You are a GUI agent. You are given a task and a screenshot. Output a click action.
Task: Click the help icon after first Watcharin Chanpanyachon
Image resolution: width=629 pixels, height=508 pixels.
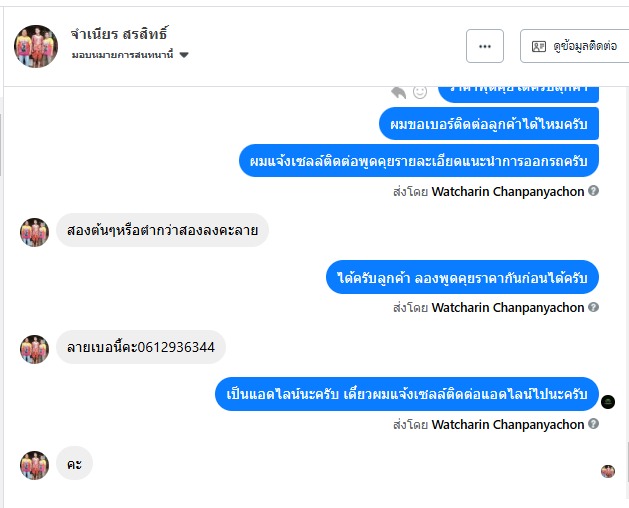pyautogui.click(x=593, y=191)
